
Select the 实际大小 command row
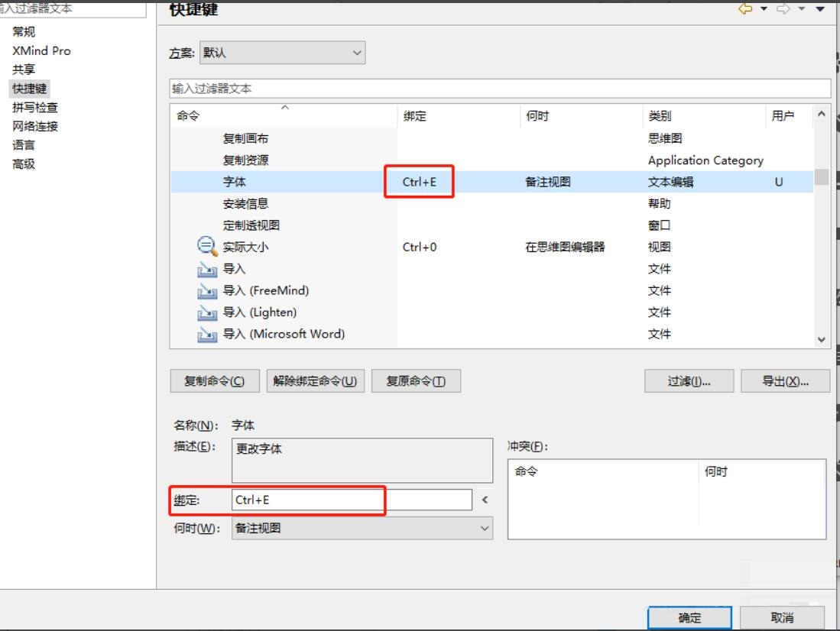[x=491, y=247]
